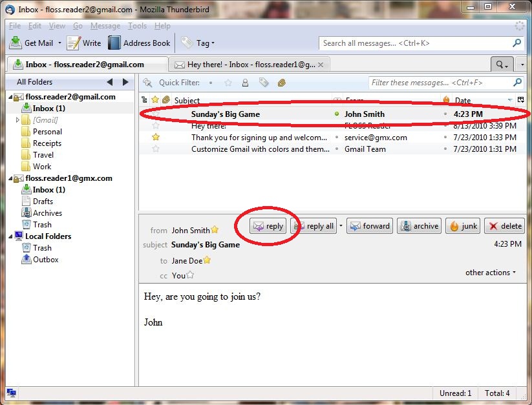Expand the [Gmail] folder tree
Image resolution: width=532 pixels, height=405 pixels.
(17, 120)
